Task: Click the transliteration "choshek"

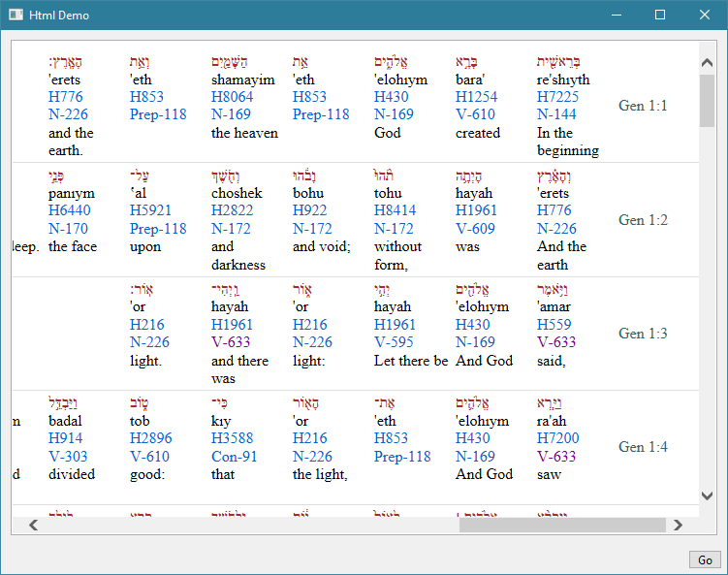Action: [237, 193]
